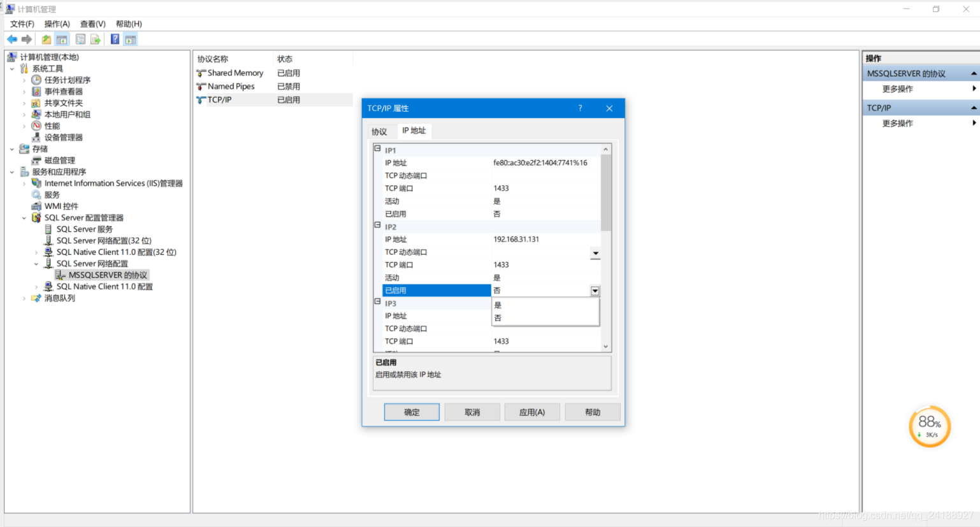Select the MSSQLSERVER 的协议 tree item

pyautogui.click(x=108, y=275)
